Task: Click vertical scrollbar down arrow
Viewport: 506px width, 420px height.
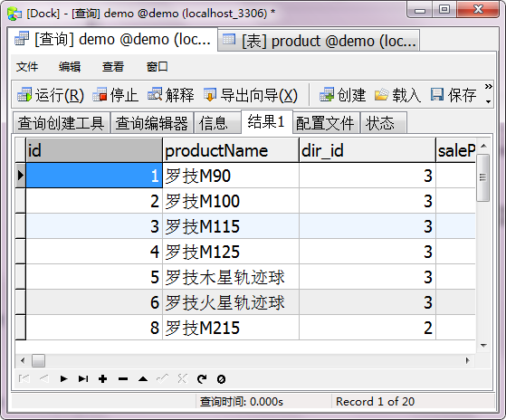Action: pos(483,346)
